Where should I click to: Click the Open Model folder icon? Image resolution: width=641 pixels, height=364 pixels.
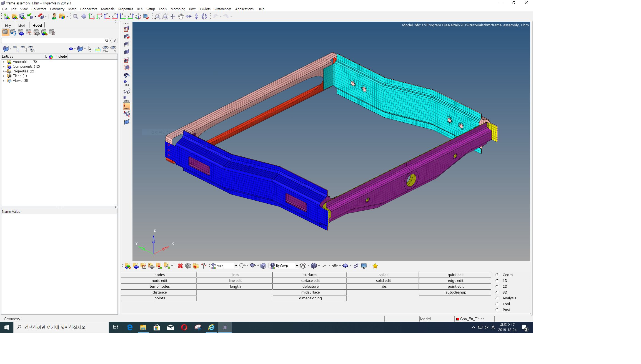coord(15,17)
